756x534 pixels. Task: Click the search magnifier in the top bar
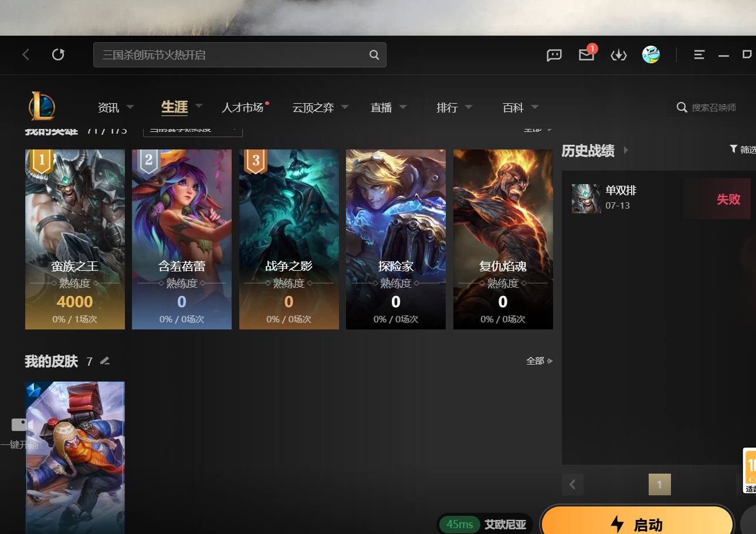[x=374, y=55]
